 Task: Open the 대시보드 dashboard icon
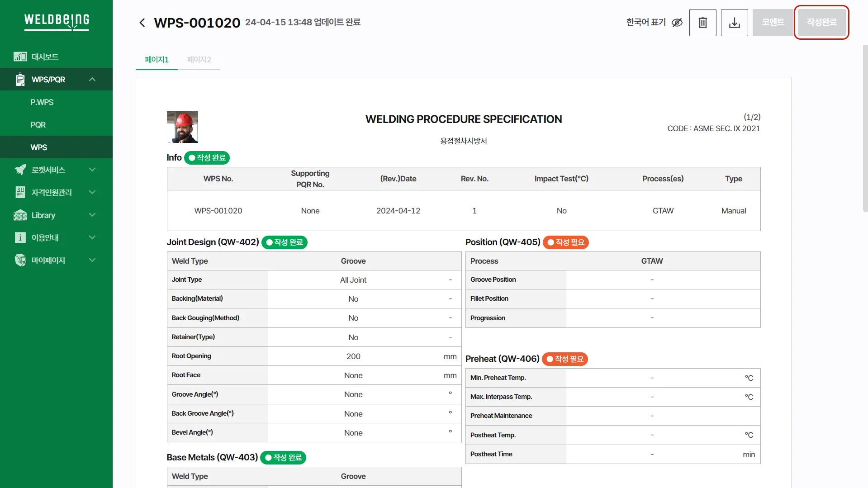coord(20,57)
